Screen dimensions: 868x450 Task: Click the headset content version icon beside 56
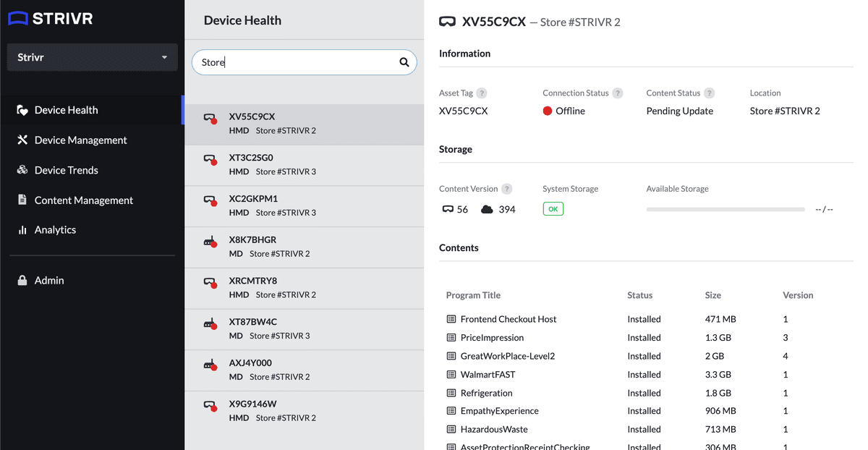coord(448,209)
